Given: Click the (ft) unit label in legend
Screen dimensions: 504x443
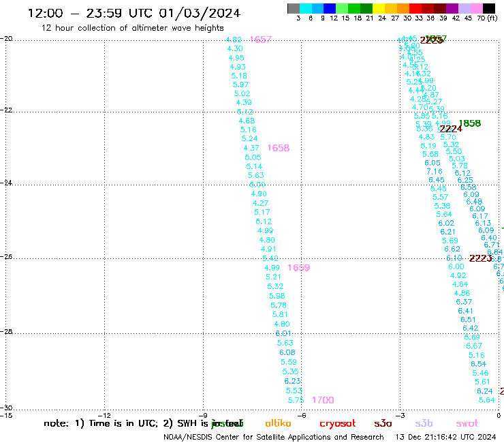Looking at the screenshot, I should 492,18.
